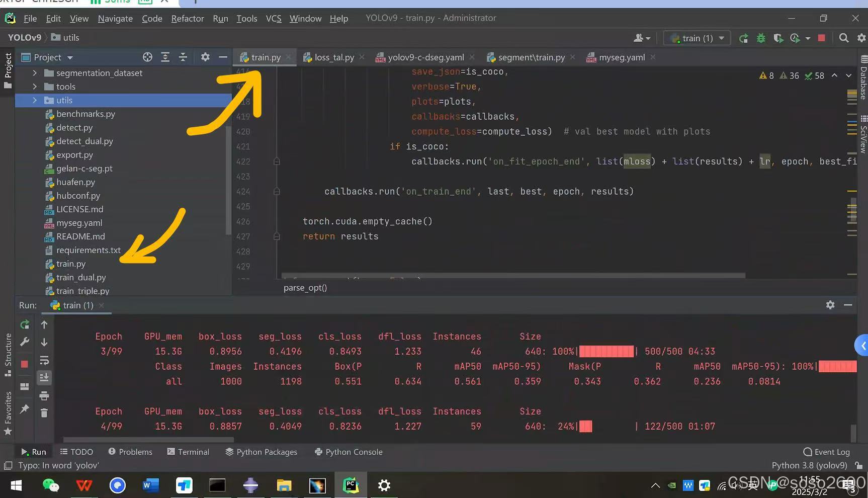The width and height of the screenshot is (868, 498).
Task: Open Project view selector dropdown
Action: pyautogui.click(x=70, y=58)
